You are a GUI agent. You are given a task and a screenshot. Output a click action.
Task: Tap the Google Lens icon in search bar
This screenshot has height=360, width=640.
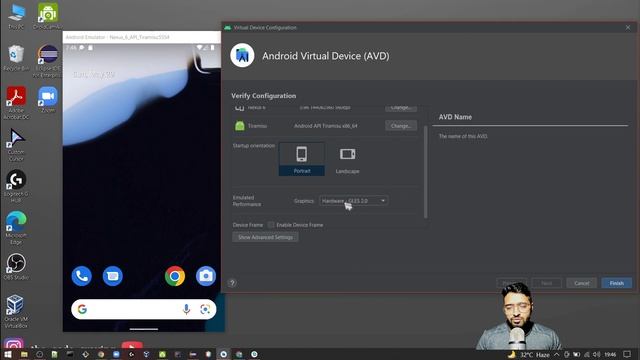point(205,309)
